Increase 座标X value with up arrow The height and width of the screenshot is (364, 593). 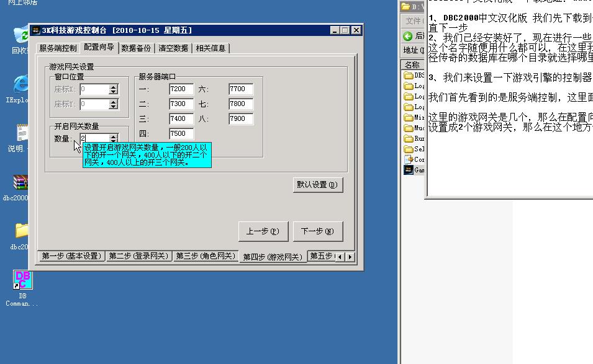click(x=113, y=87)
